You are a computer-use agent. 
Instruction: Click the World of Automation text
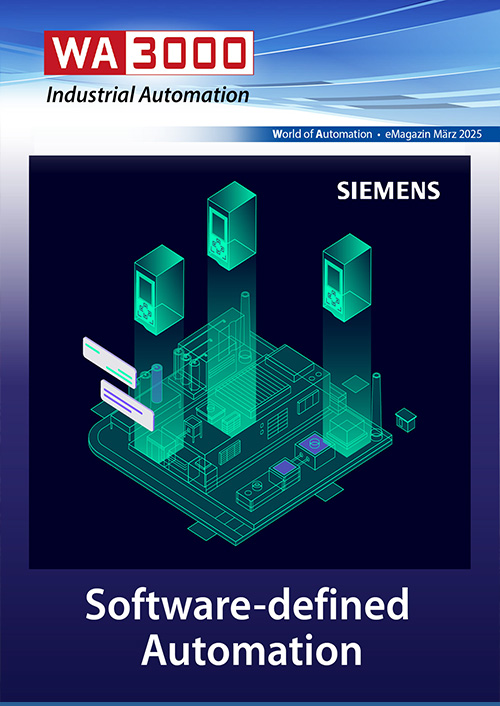(322, 134)
